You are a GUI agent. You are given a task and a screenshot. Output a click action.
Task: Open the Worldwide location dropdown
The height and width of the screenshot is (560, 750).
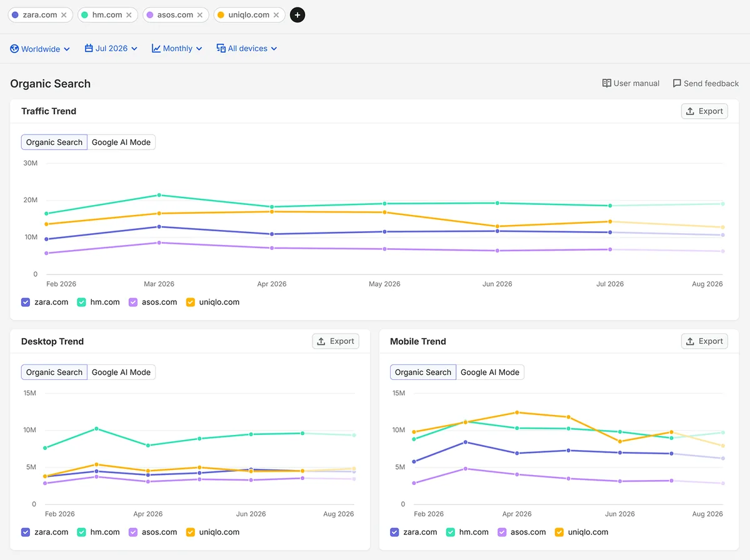point(40,48)
